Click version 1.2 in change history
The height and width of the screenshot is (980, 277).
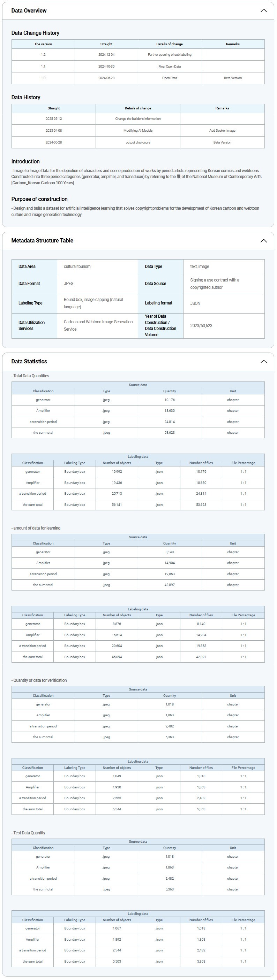43,55
